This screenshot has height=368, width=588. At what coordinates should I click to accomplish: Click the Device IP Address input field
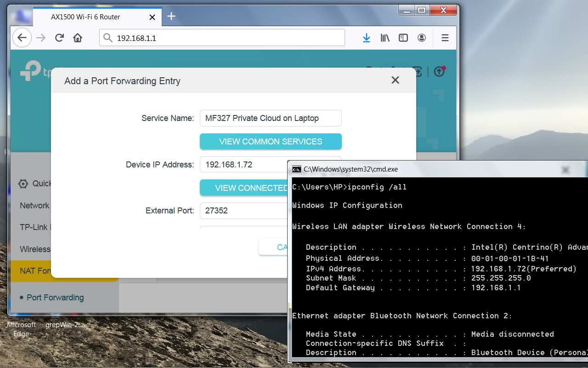243,165
